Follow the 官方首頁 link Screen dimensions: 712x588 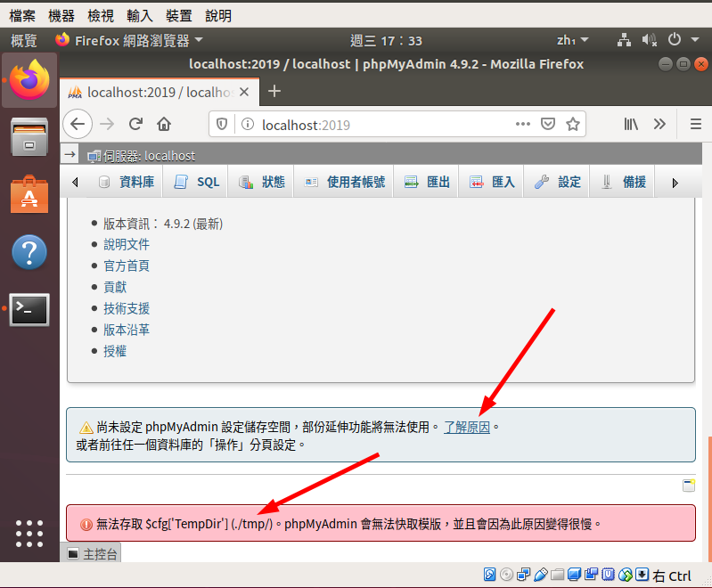(127, 266)
